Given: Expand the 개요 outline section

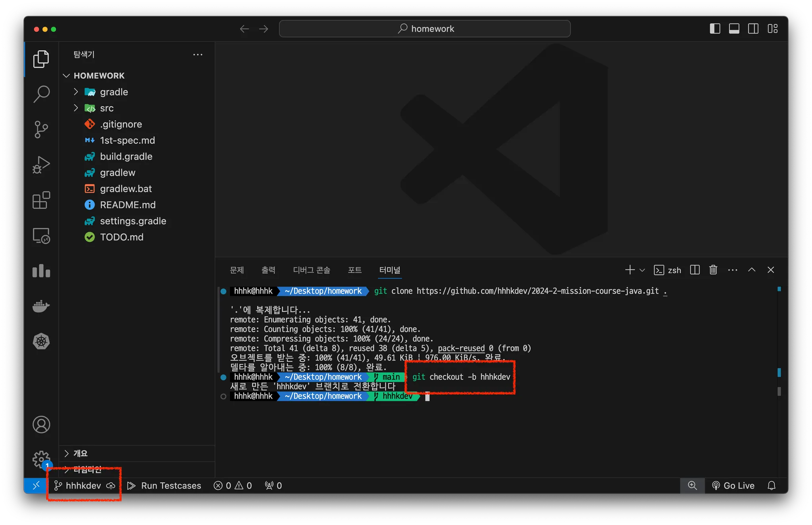Looking at the screenshot, I should click(80, 453).
